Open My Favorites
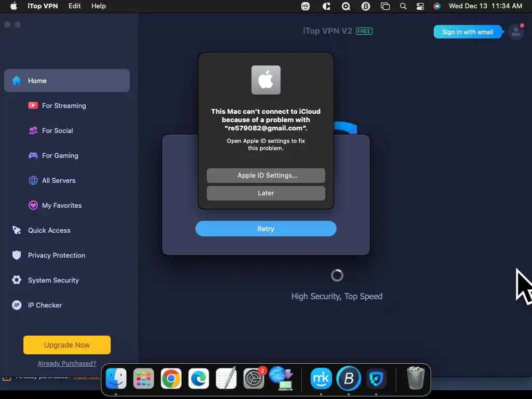The image size is (532, 399). tap(62, 206)
